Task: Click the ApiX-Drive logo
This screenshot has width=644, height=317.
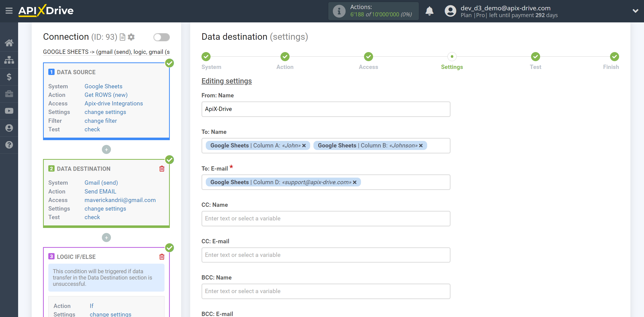Action: pos(46,11)
